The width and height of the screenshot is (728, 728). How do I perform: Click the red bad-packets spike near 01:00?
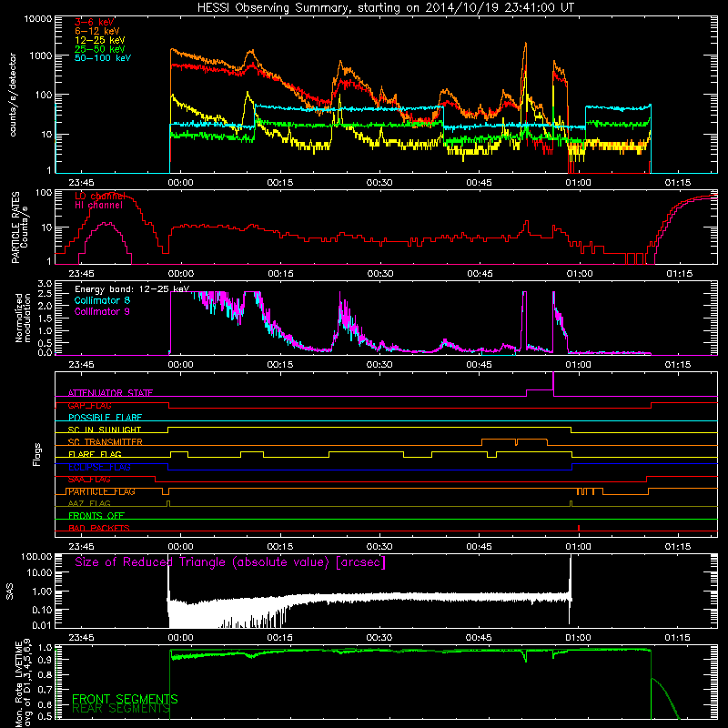579,528
